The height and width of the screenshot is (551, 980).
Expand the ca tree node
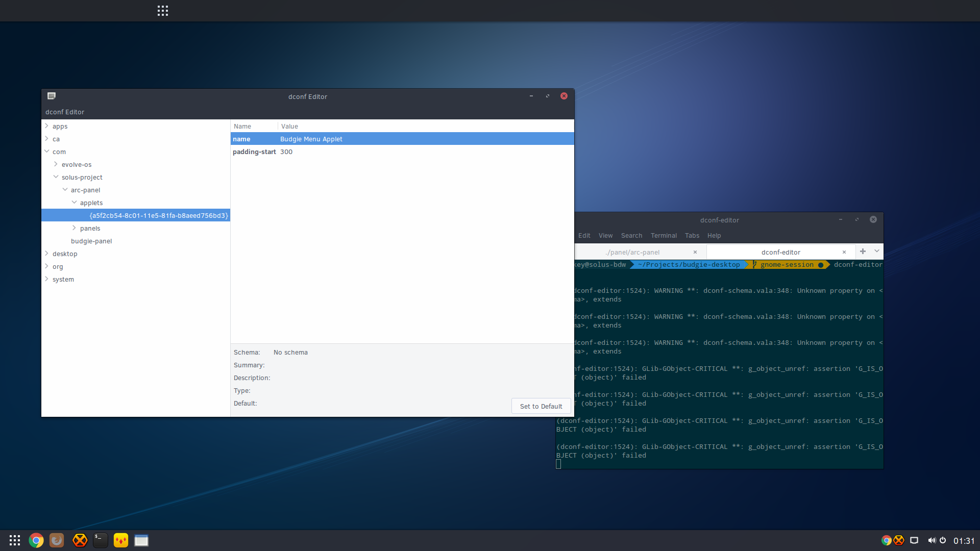tap(46, 138)
